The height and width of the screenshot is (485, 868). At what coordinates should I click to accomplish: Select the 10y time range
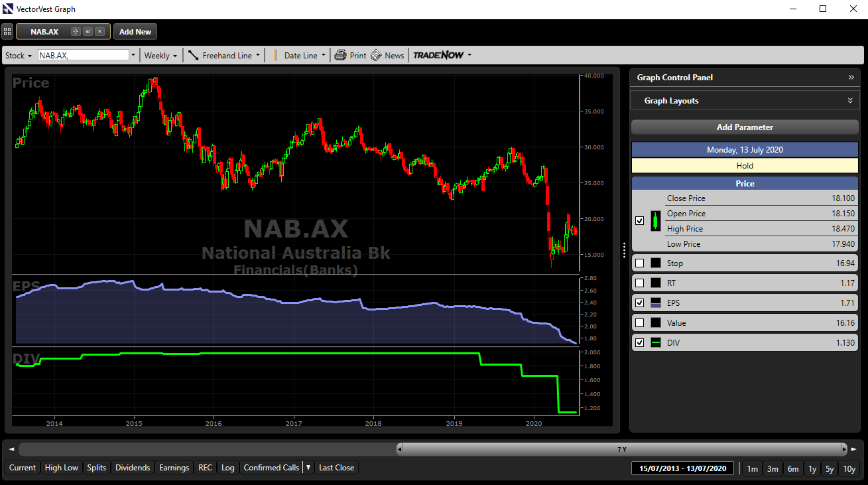pos(849,468)
